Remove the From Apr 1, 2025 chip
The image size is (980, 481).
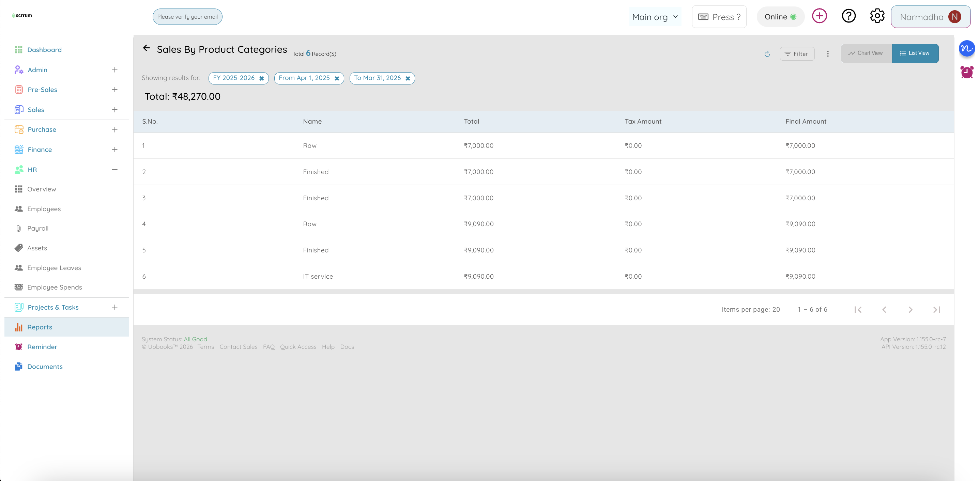tap(337, 78)
